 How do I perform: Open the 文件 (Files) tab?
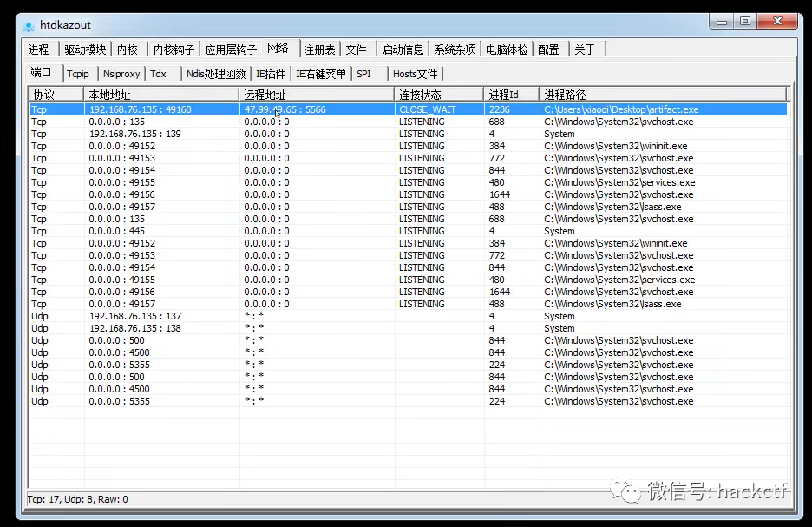357,49
